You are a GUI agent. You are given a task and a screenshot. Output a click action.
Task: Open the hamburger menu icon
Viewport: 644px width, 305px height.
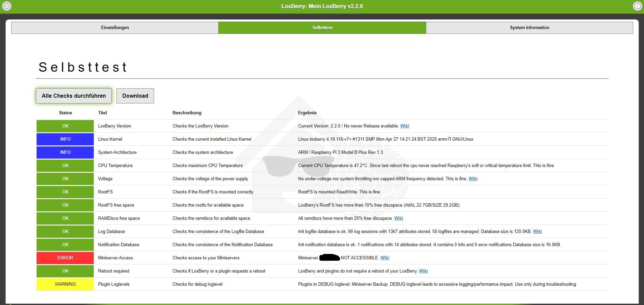click(x=7, y=6)
